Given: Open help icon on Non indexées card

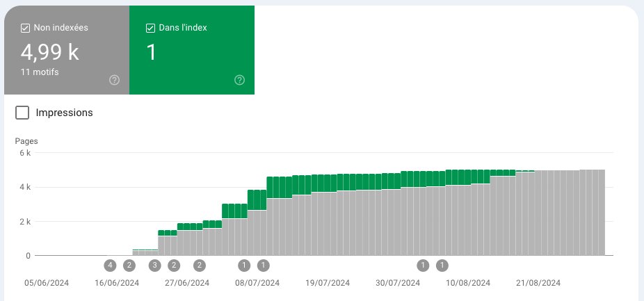Looking at the screenshot, I should 115,80.
